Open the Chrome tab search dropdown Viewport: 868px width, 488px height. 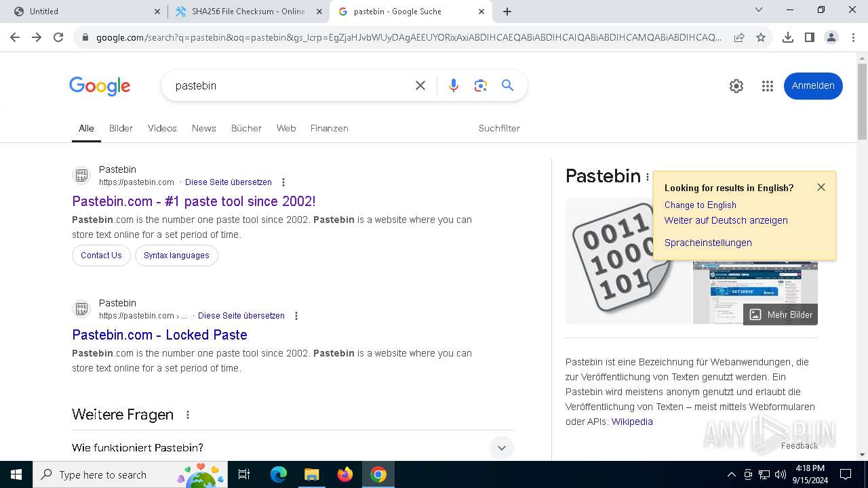tap(759, 10)
